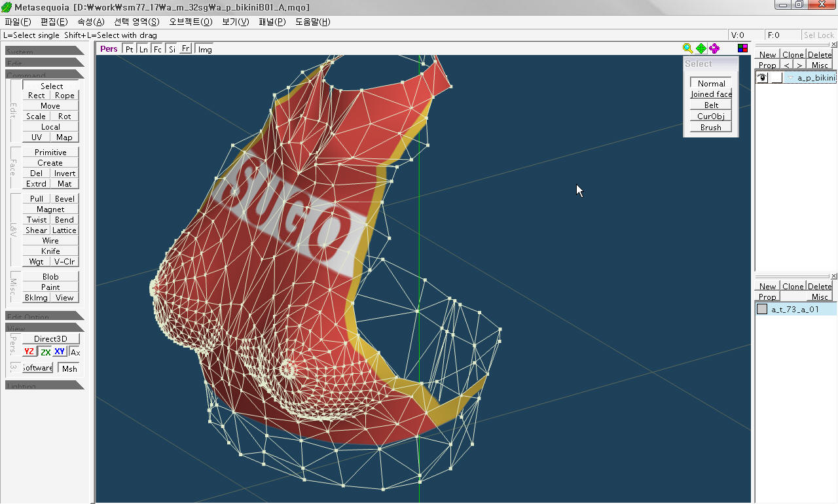Open the 편집(E) menu
This screenshot has height=504, width=838.
point(54,22)
